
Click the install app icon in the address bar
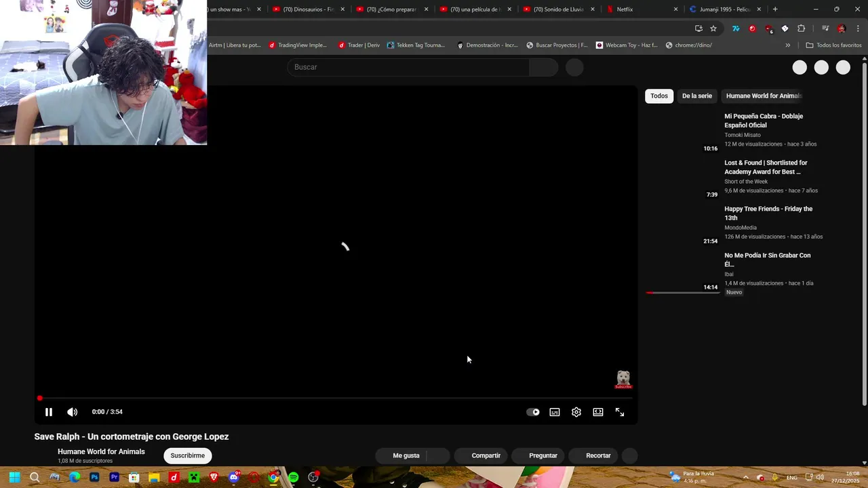(698, 28)
